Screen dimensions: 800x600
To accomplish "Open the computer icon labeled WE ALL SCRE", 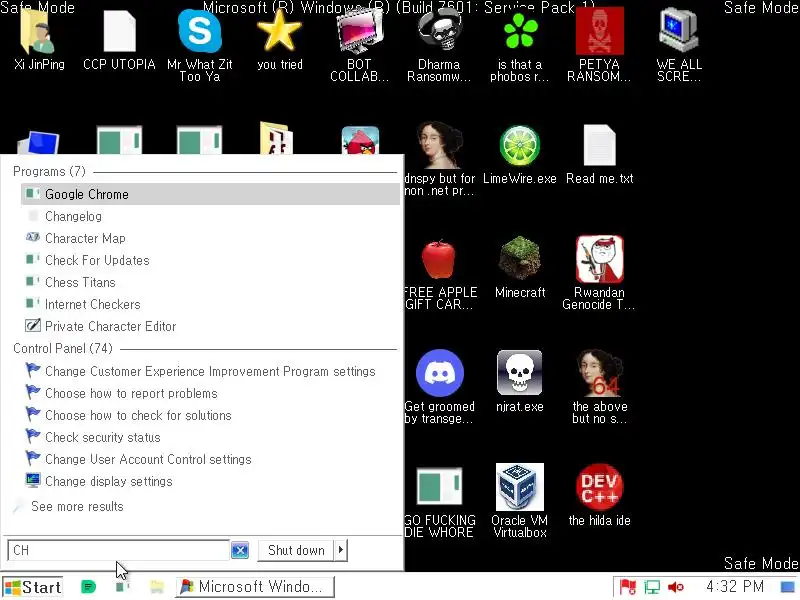I will pyautogui.click(x=679, y=32).
